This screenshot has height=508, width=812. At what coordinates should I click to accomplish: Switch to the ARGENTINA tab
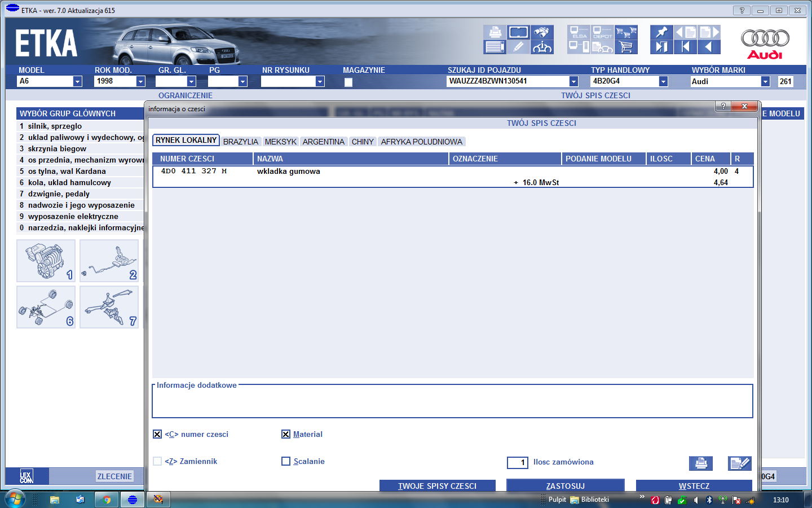click(x=324, y=142)
